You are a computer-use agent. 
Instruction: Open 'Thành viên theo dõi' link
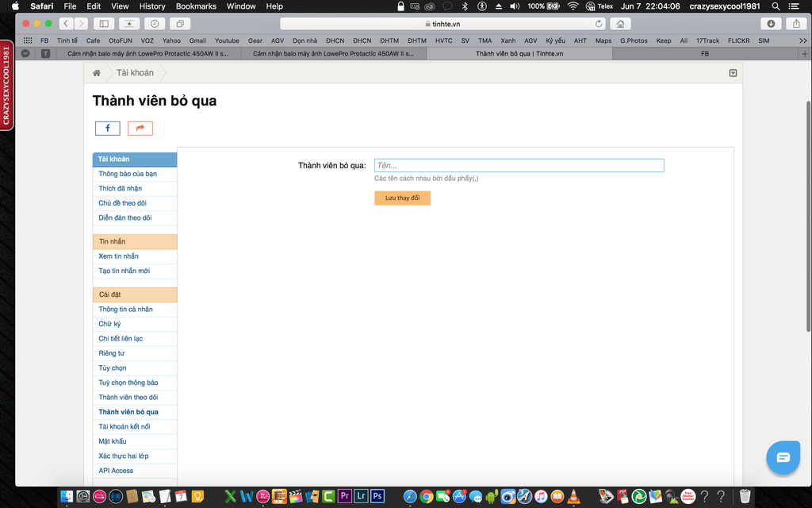(x=128, y=397)
